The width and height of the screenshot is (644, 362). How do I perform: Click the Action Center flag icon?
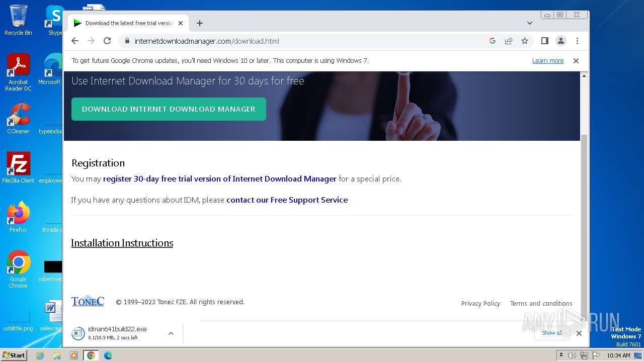point(596,355)
